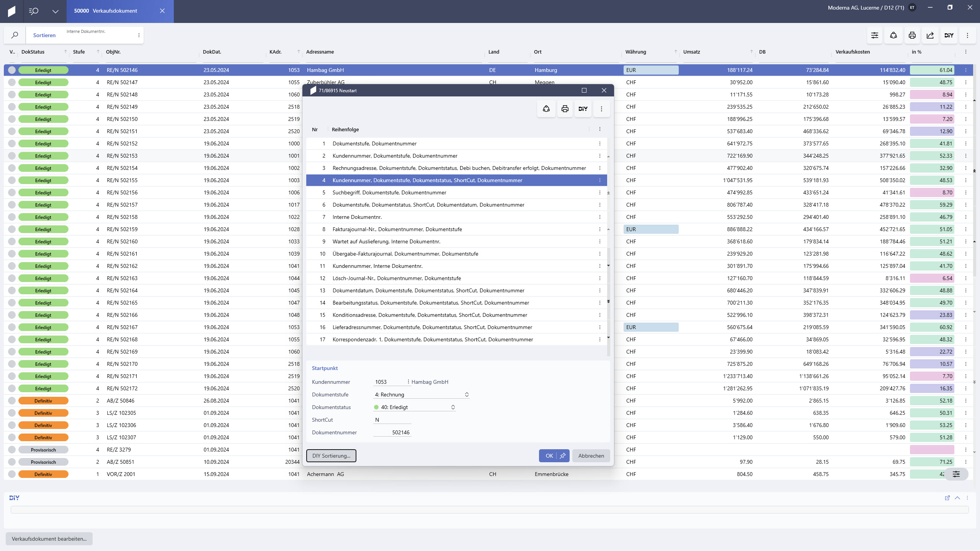Toggle row selector for RE/N 502160
980x551 pixels.
point(12,241)
